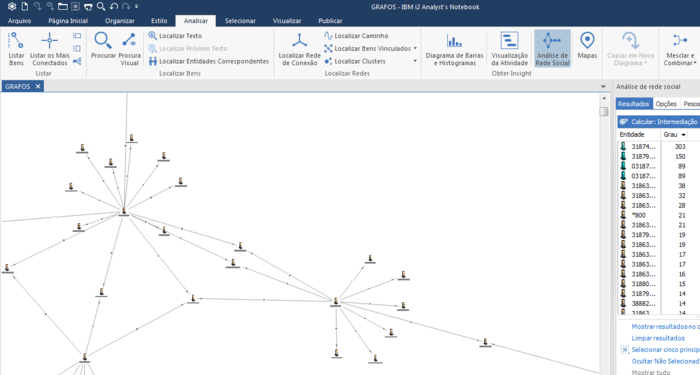700x375 pixels.
Task: Open the document tabs list dropdown arrow
Action: pyautogui.click(x=603, y=87)
